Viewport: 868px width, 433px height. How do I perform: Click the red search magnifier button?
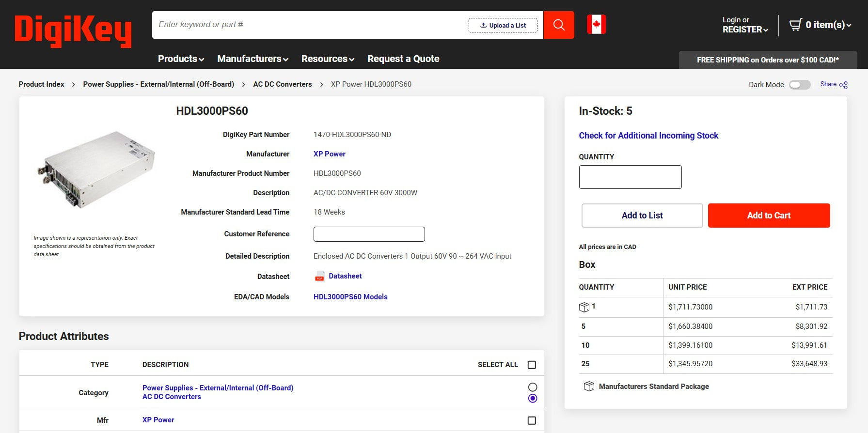[559, 25]
